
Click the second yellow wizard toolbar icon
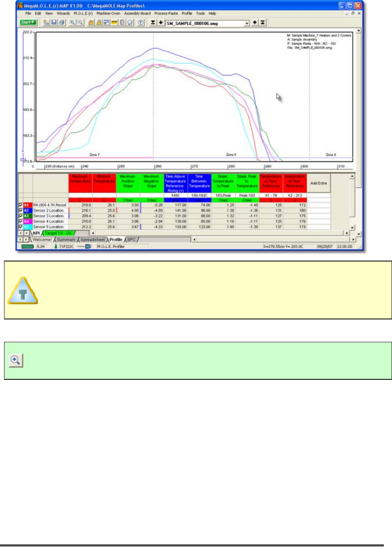[99, 22]
